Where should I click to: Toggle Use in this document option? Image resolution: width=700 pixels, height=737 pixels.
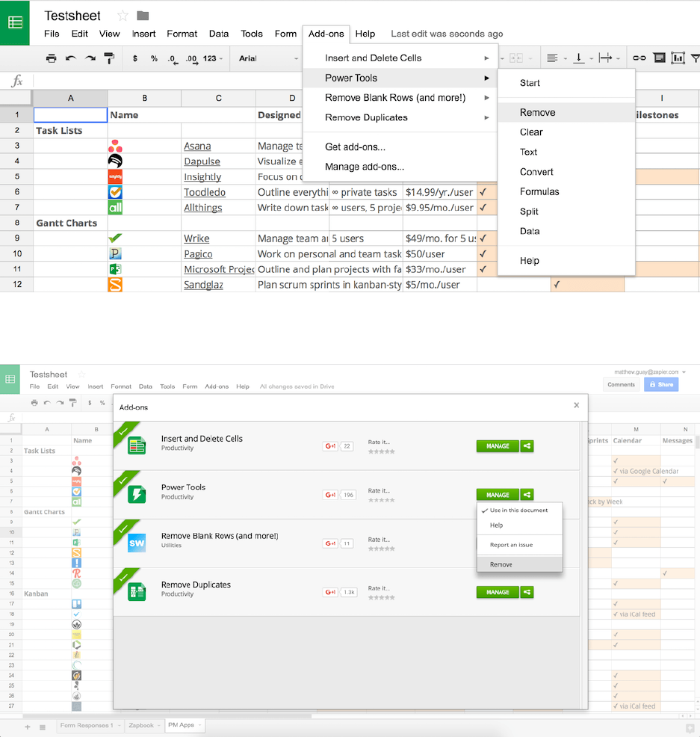point(519,511)
